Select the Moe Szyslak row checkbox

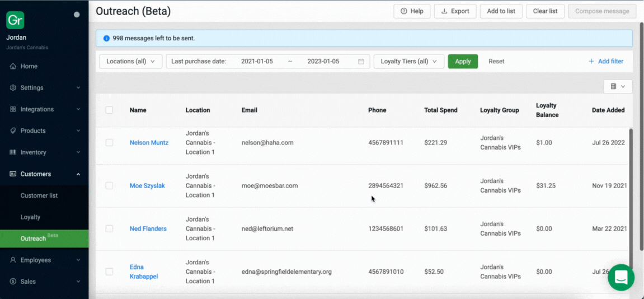pyautogui.click(x=109, y=185)
